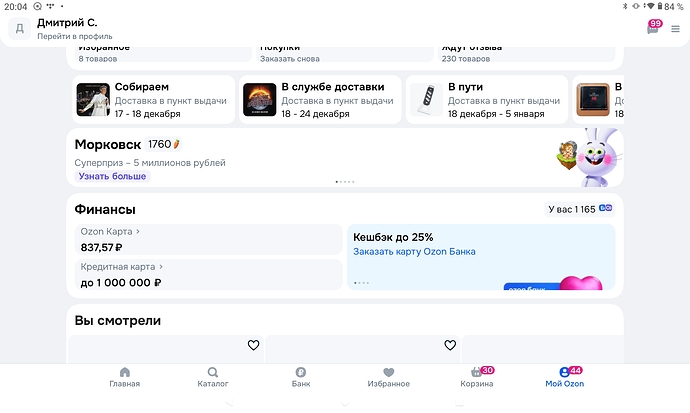Favorite the second viewed product with heart
The width and height of the screenshot is (690, 413).
[450, 345]
